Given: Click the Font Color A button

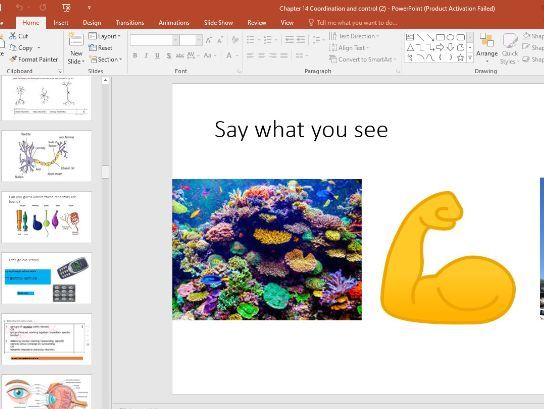Looking at the screenshot, I should click(x=229, y=56).
